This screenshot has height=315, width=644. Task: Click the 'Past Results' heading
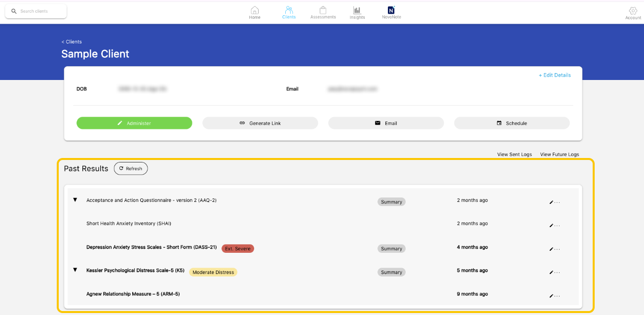(86, 168)
